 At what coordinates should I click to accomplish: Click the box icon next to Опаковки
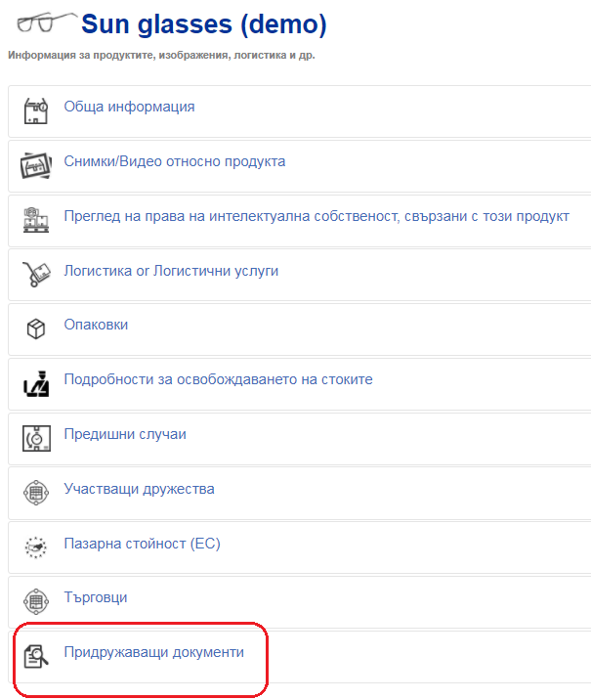36,329
